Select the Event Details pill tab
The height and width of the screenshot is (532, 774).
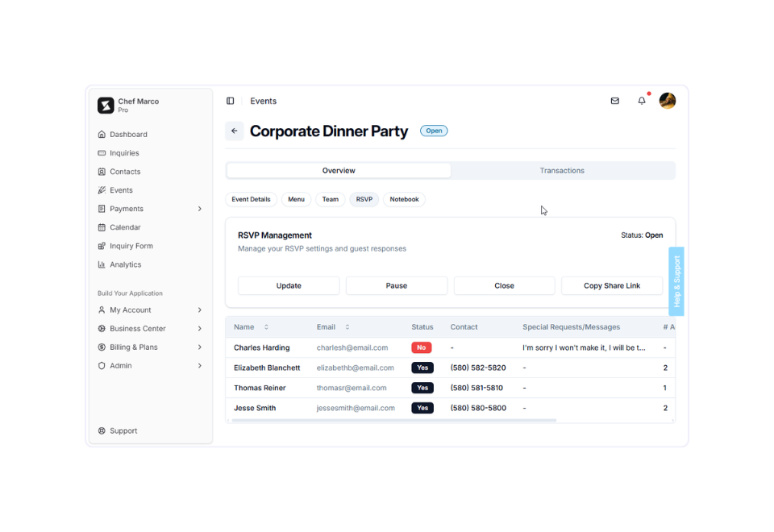tap(252, 199)
